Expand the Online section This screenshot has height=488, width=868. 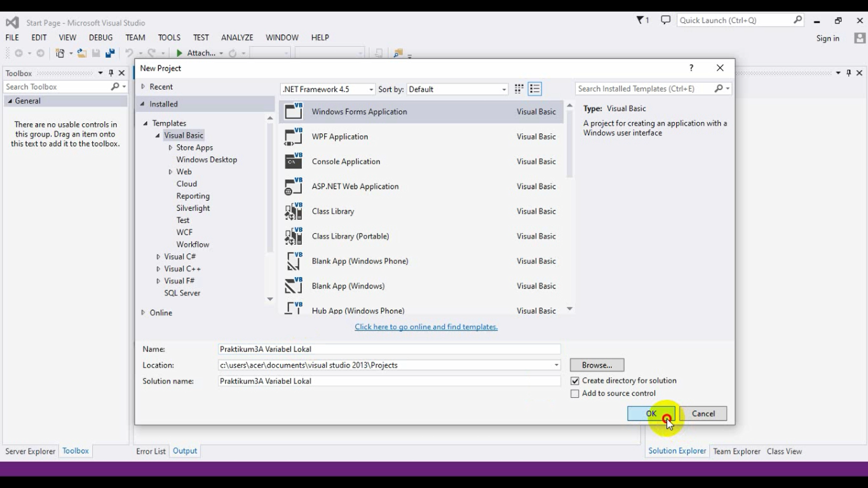coord(143,313)
